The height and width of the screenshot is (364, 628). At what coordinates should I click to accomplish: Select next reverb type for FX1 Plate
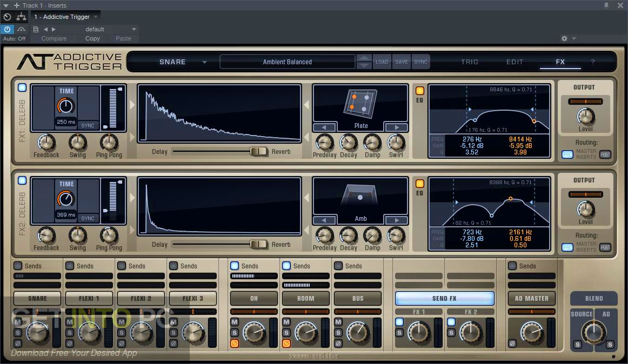click(x=397, y=127)
